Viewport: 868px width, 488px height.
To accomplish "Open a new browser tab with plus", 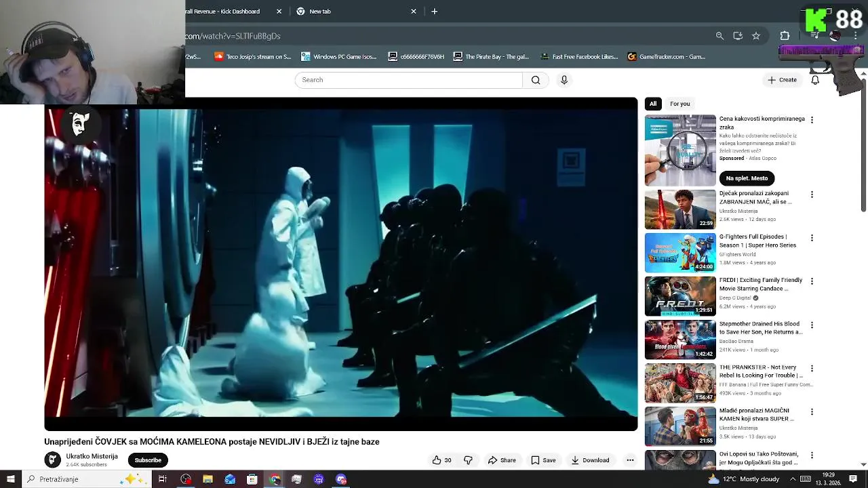I will [435, 12].
